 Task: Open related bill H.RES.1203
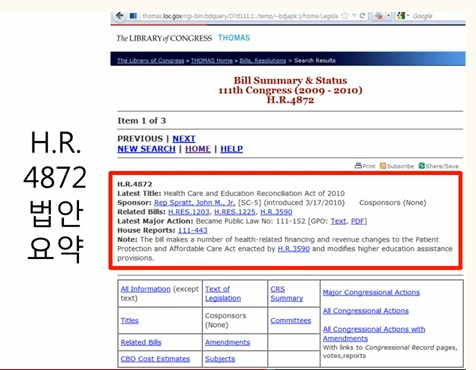189,212
